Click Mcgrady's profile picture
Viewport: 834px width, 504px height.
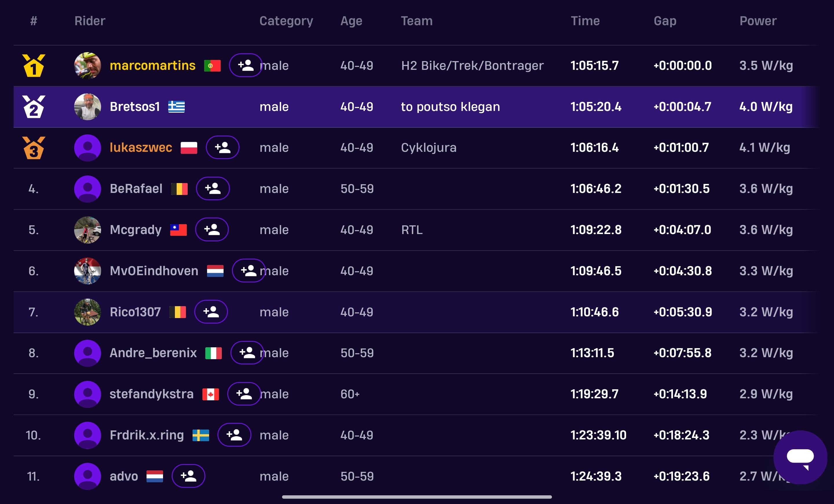tap(87, 230)
